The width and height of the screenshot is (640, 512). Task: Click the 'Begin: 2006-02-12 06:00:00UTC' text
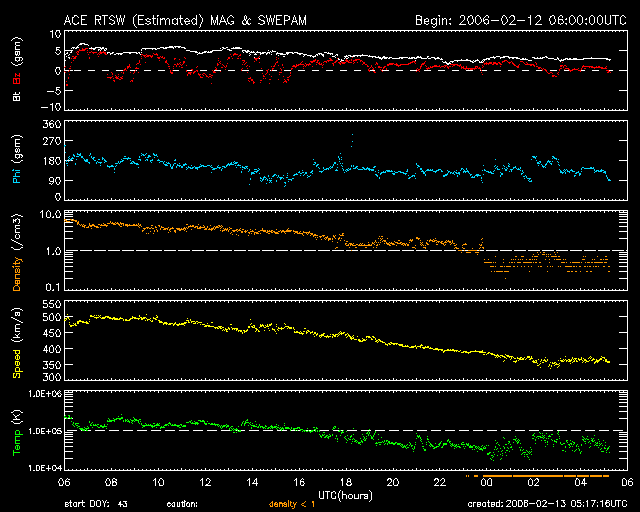click(521, 20)
